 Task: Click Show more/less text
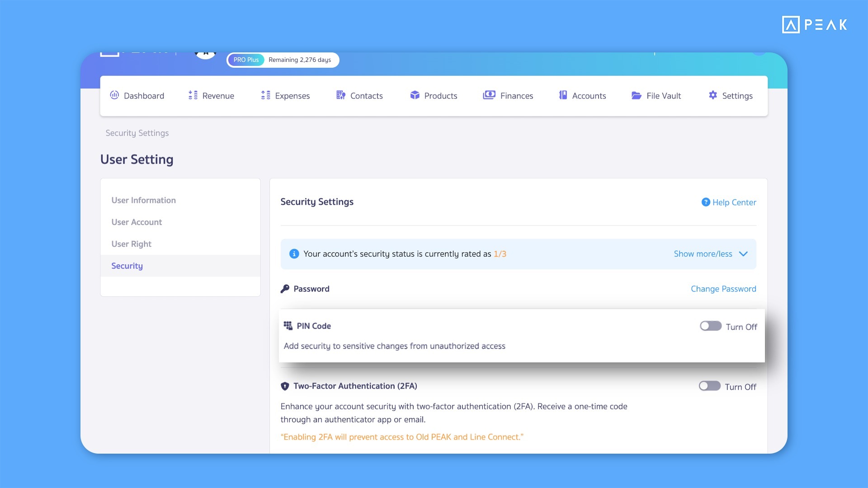click(x=703, y=254)
